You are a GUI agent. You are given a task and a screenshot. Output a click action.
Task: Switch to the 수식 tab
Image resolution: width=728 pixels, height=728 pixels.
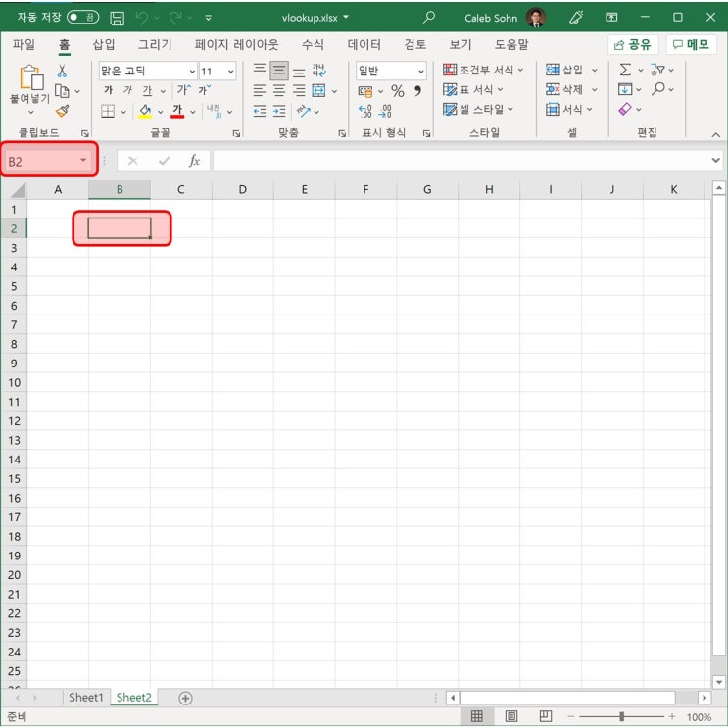(x=313, y=44)
